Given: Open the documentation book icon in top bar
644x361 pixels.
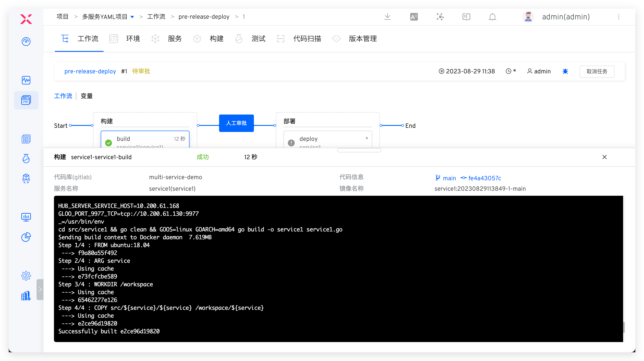Looking at the screenshot, I should [466, 17].
